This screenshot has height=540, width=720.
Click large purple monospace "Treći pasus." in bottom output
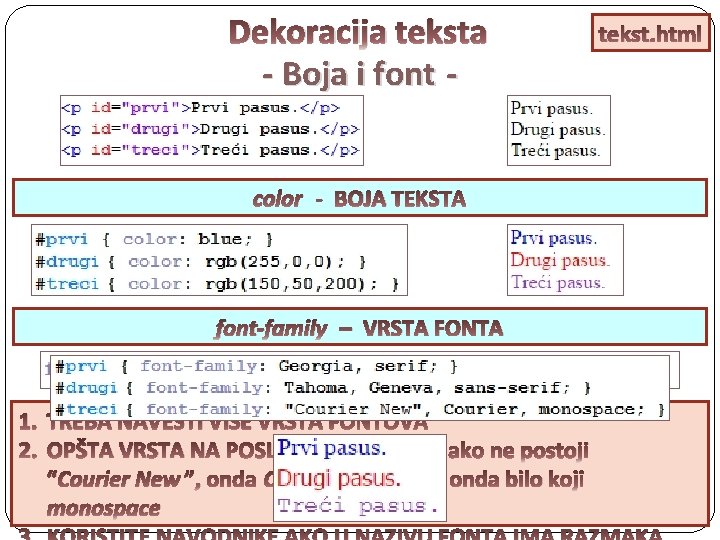pos(357,505)
